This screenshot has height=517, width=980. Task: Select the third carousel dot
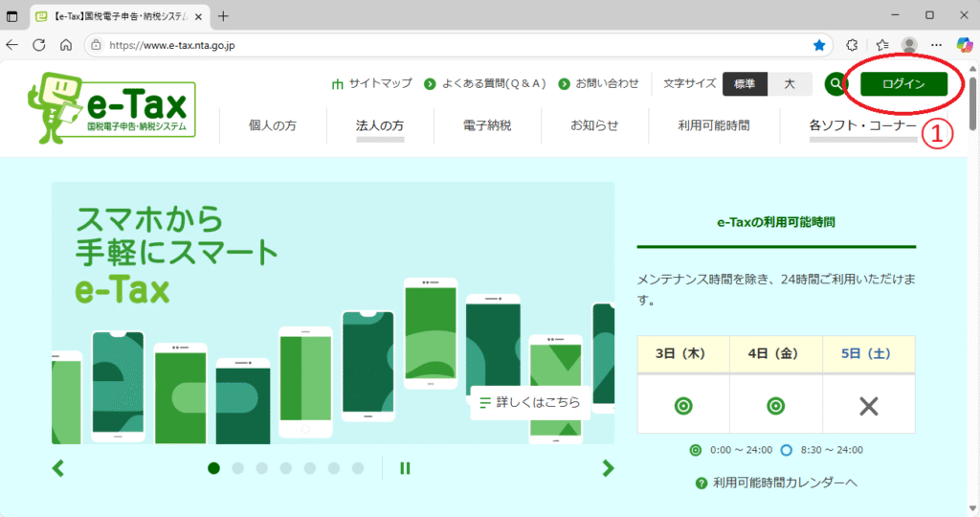click(262, 468)
